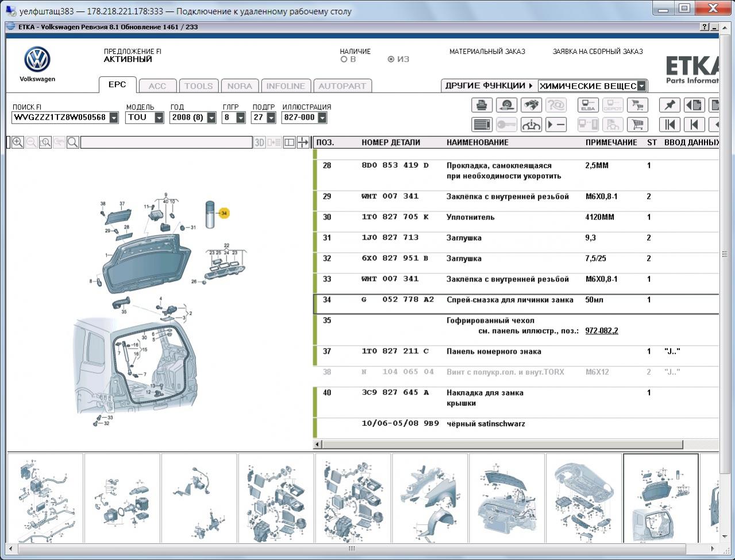Screen dimensions: 735x560
Task: Launch the ELSA link button
Action: pyautogui.click(x=588, y=105)
